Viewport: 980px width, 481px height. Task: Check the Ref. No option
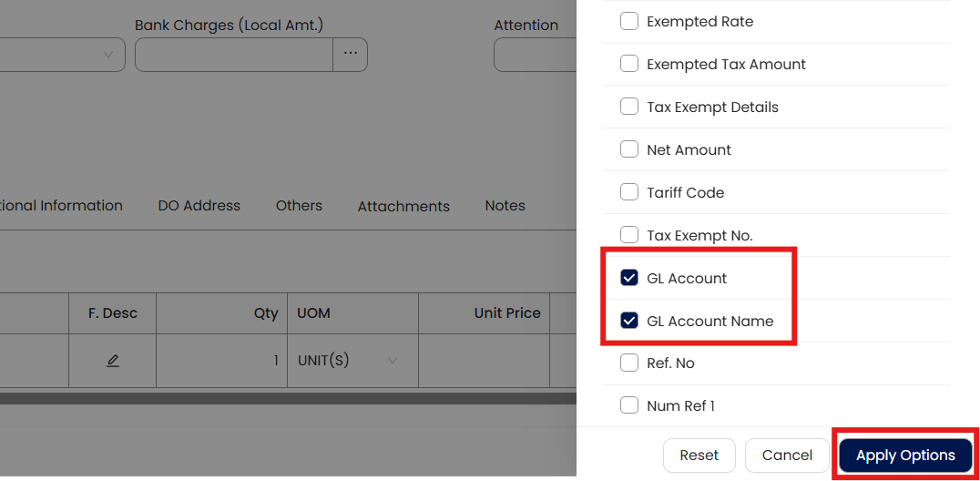coord(629,363)
